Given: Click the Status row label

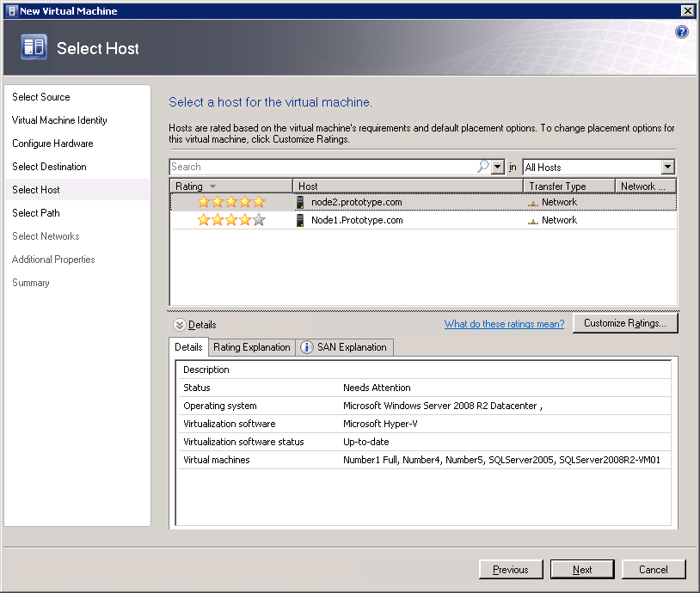Looking at the screenshot, I should pos(197,388).
